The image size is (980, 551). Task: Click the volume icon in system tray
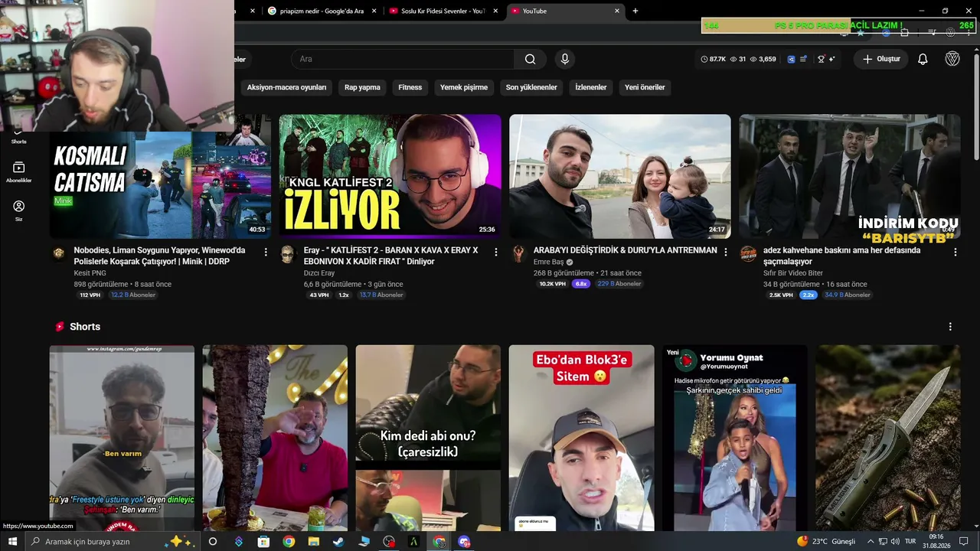pos(895,541)
